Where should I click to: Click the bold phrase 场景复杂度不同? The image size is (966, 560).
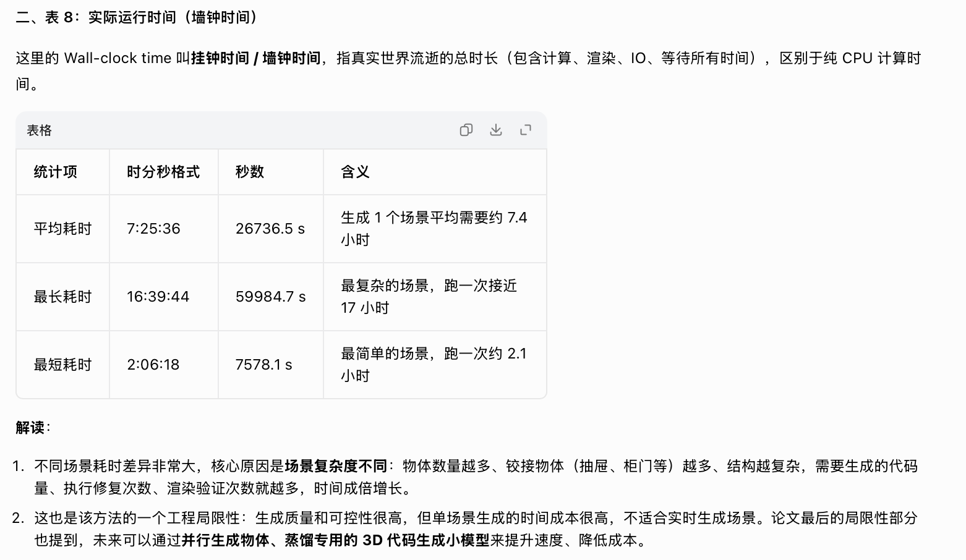[x=336, y=465]
